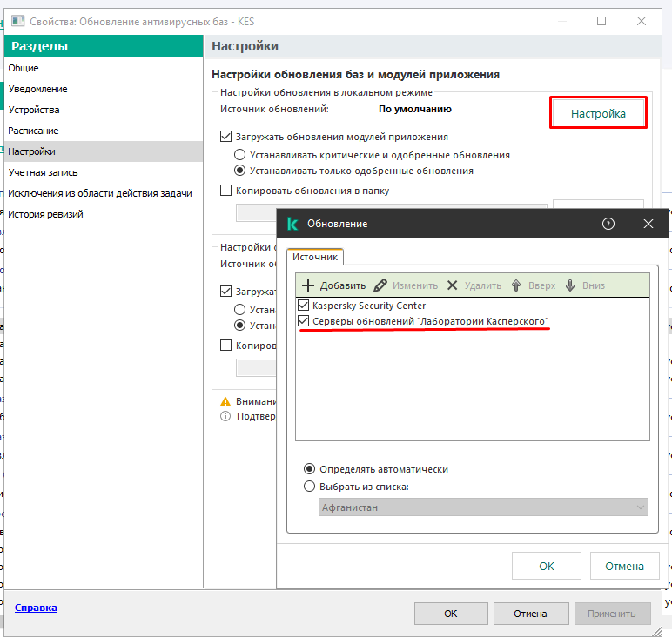Click the Kaspersky logo icon in Обновление title bar
The height and width of the screenshot is (638, 672).
292,224
